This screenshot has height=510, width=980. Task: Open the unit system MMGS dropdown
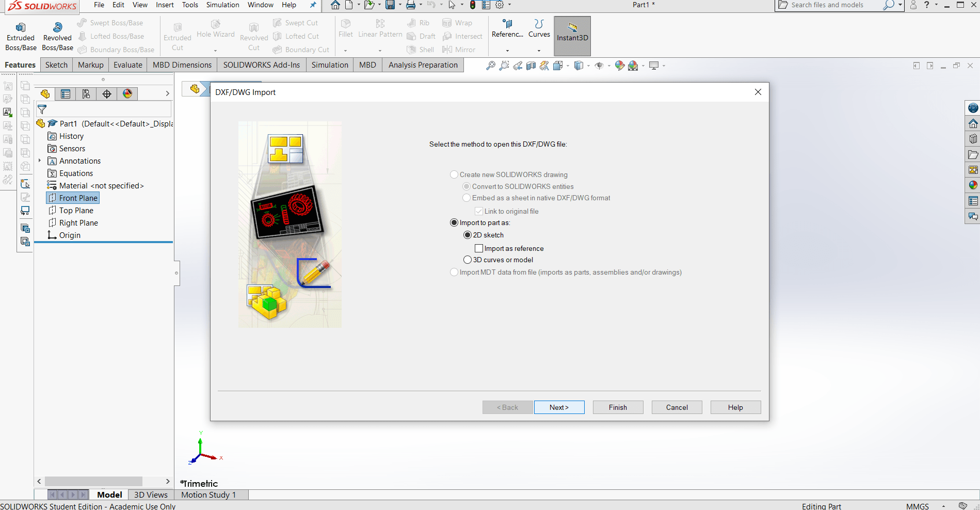pyautogui.click(x=943, y=506)
